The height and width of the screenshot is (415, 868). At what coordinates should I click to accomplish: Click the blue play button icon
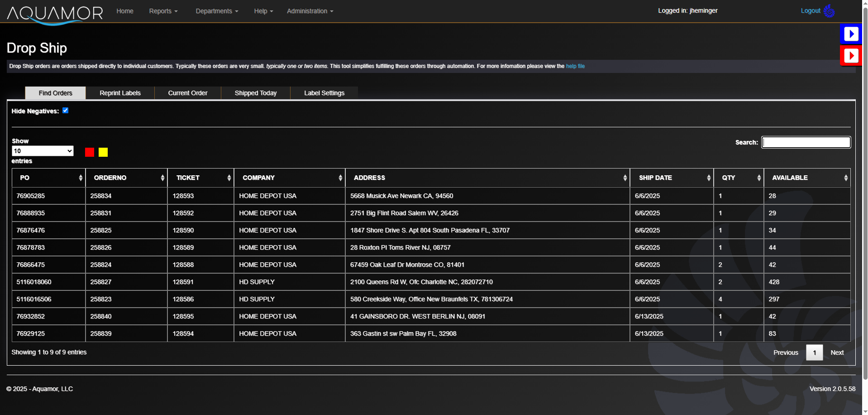(851, 34)
